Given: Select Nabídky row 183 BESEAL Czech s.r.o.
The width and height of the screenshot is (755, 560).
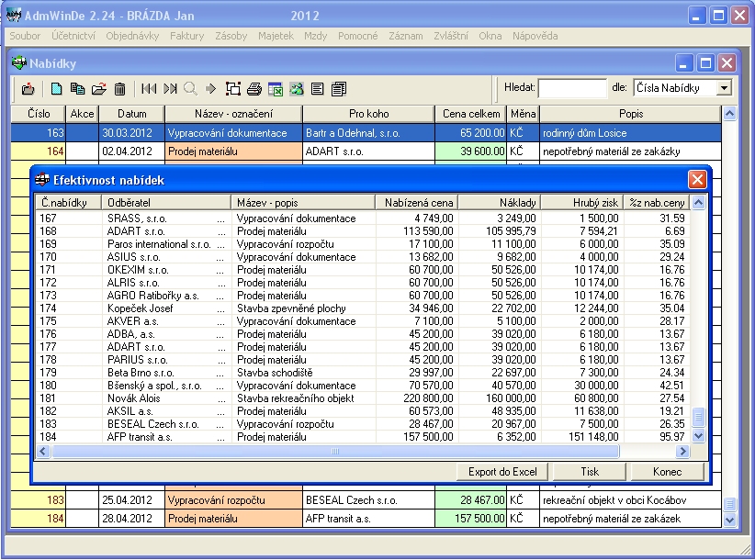Looking at the screenshot, I should click(x=366, y=500).
